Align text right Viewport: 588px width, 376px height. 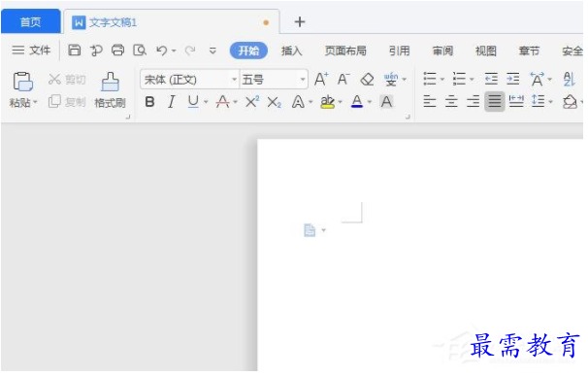(473, 101)
